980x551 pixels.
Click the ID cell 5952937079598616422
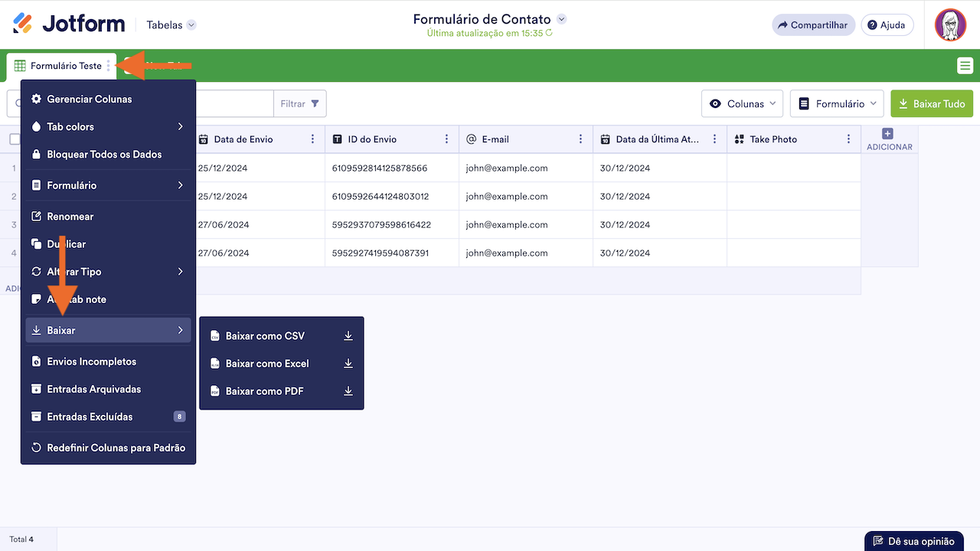pyautogui.click(x=392, y=224)
